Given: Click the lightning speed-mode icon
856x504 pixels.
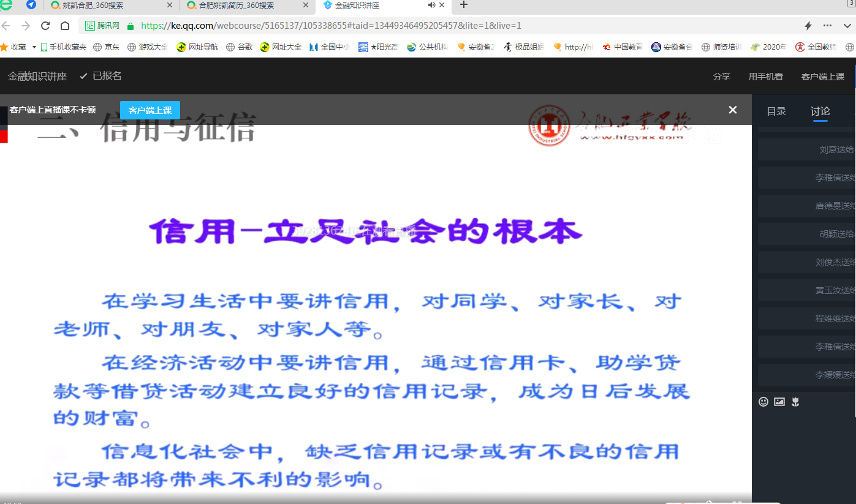Looking at the screenshot, I should pos(808,26).
